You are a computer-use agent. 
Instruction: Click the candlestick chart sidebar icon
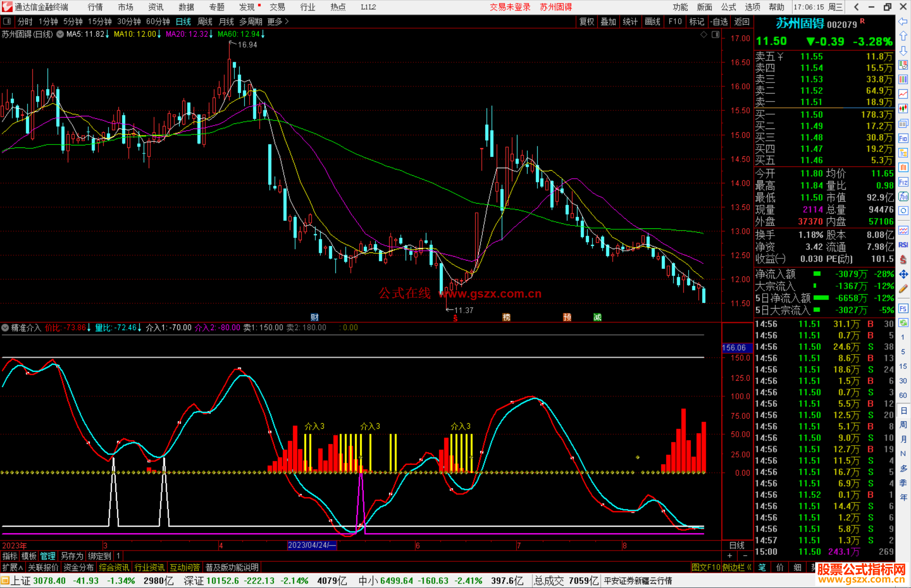[903, 109]
